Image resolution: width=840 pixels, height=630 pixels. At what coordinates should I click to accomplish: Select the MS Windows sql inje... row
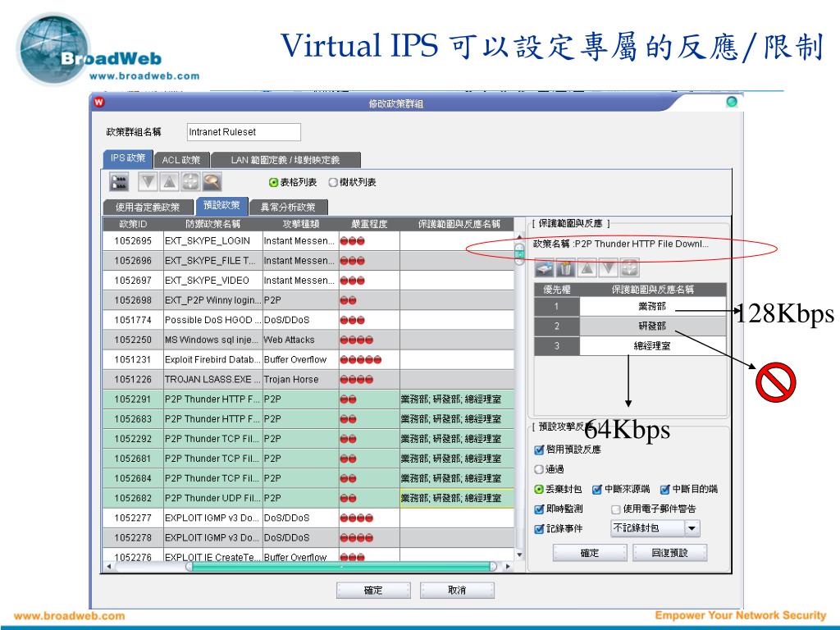pos(308,340)
